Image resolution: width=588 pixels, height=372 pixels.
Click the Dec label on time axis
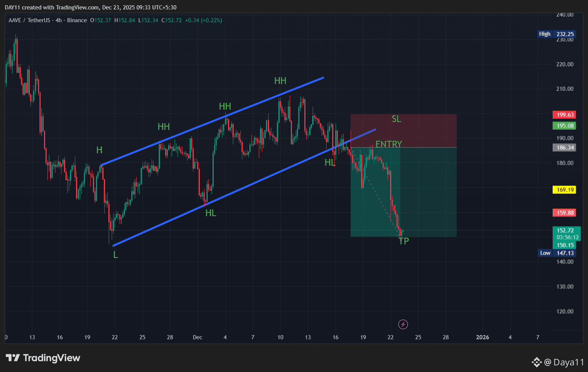[x=198, y=337]
